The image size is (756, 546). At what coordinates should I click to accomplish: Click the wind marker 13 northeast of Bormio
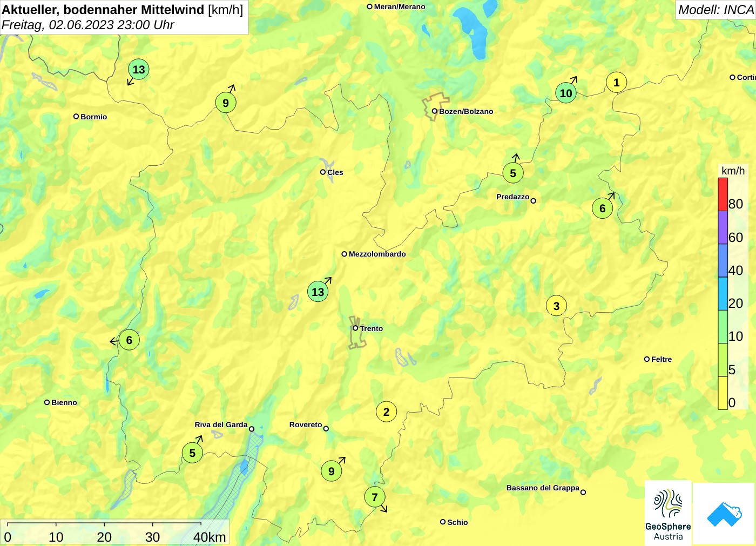point(139,70)
